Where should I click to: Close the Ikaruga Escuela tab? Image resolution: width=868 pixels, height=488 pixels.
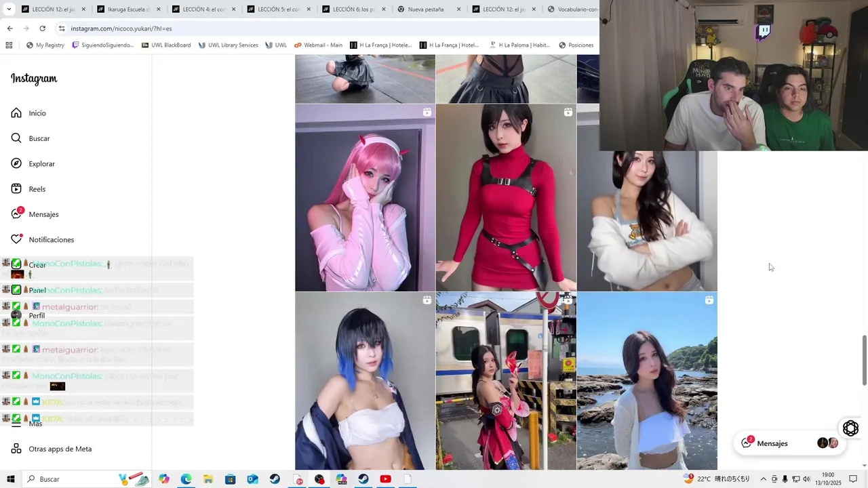(x=159, y=9)
